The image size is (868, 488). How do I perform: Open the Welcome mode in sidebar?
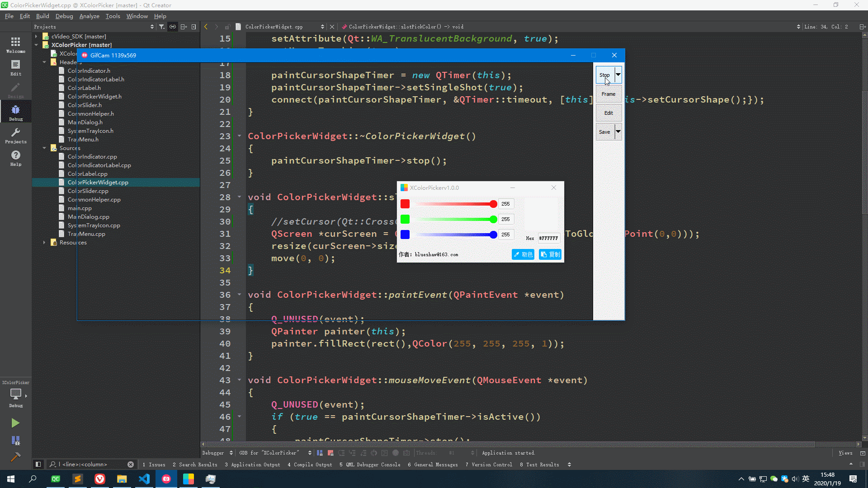pyautogui.click(x=15, y=45)
